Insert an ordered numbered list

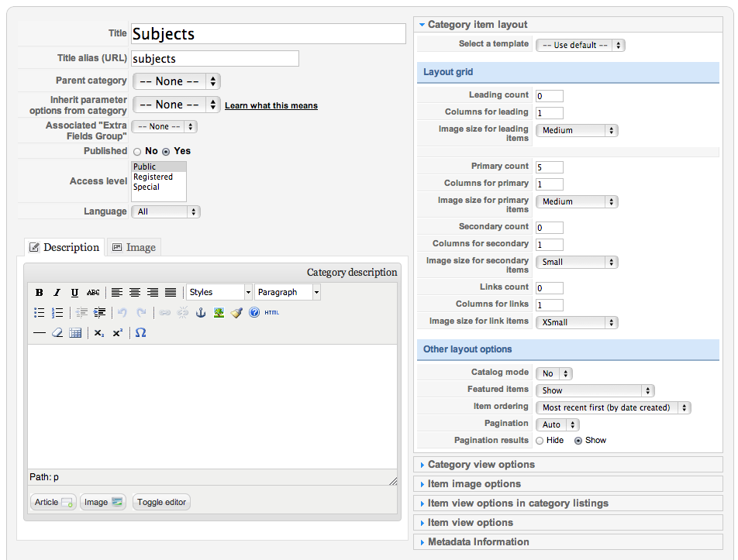[x=57, y=313]
